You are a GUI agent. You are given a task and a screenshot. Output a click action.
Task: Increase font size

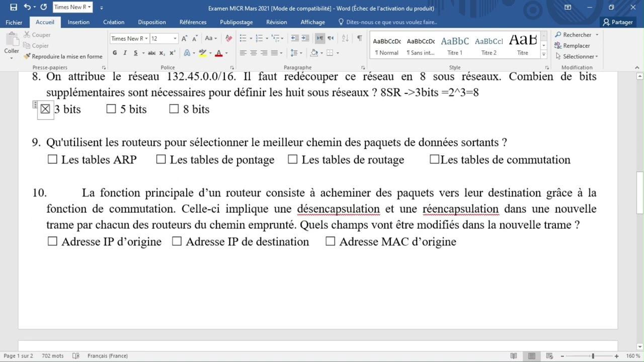point(184,38)
